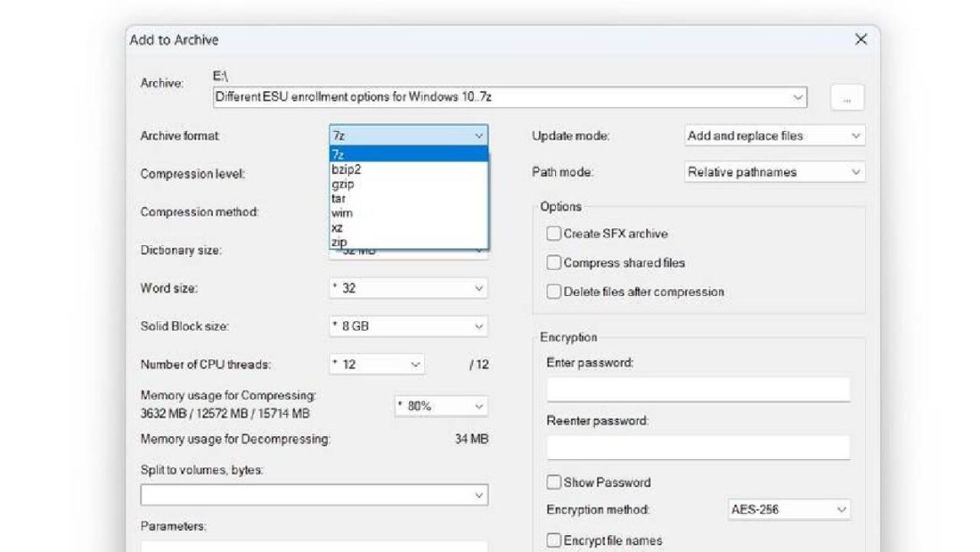Toggle Show Password checkbox
The image size is (980, 552).
(553, 482)
